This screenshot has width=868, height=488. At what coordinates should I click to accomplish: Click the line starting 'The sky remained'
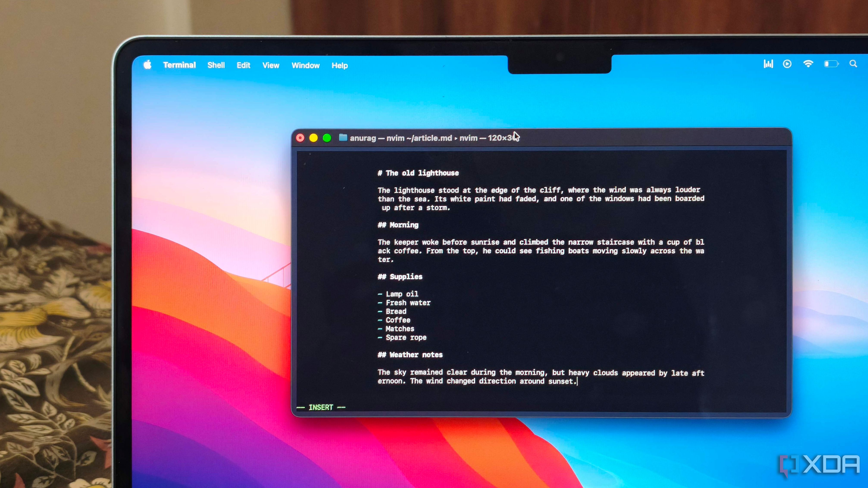click(x=541, y=373)
